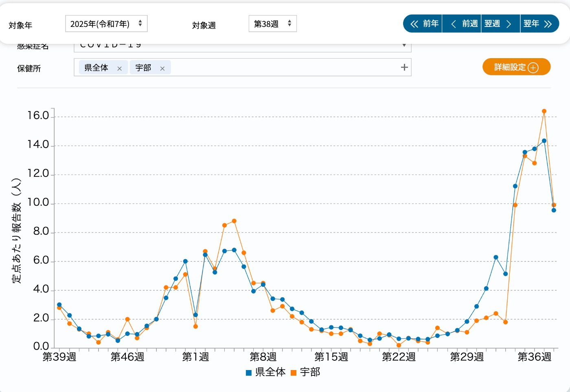Open the 対象週 week dropdown
Screen dimensions: 570x392
(272, 24)
